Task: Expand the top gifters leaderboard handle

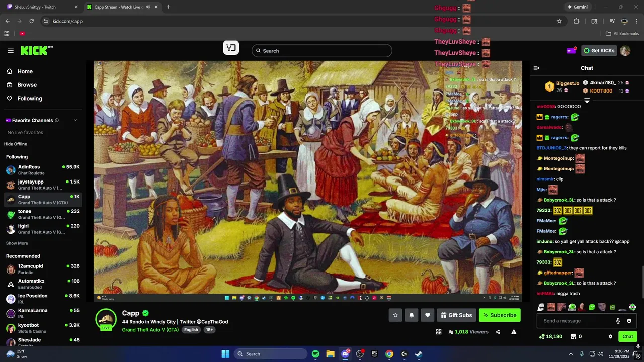Action: 587,100
